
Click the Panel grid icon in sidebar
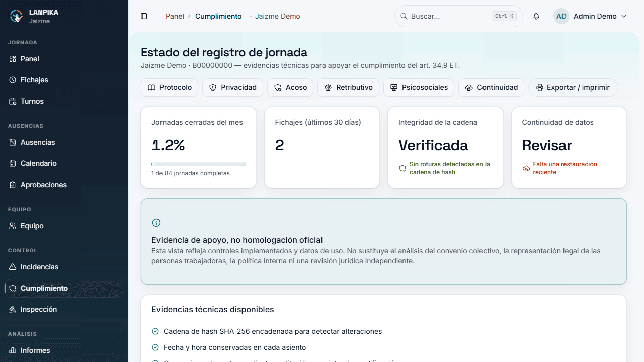click(x=13, y=59)
